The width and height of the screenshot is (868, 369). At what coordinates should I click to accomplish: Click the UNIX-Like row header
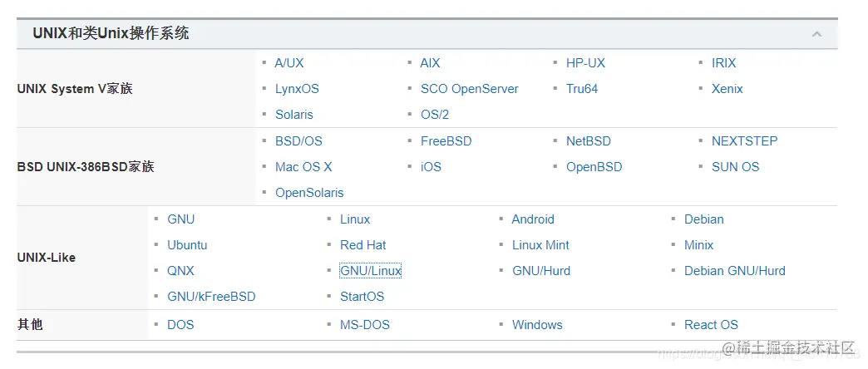tap(47, 258)
